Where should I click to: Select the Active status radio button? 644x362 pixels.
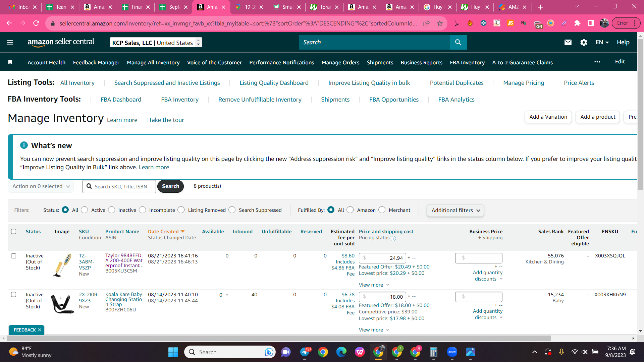[x=85, y=210]
